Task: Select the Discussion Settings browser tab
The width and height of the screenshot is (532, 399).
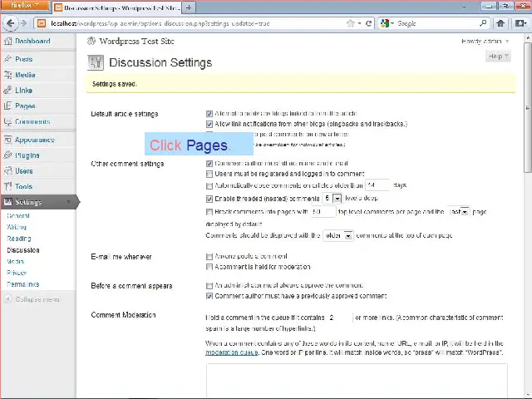Action: 117,7
